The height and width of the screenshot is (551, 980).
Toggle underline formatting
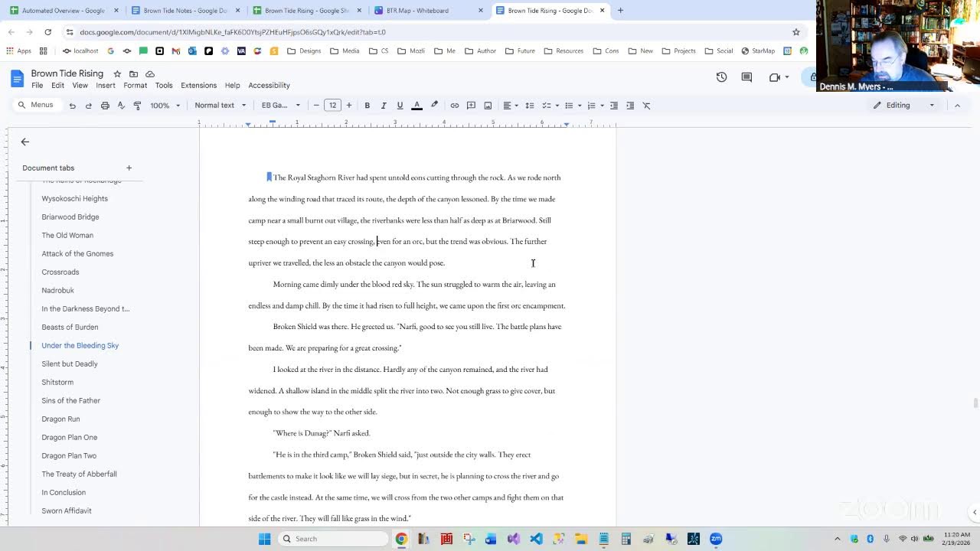(x=400, y=106)
